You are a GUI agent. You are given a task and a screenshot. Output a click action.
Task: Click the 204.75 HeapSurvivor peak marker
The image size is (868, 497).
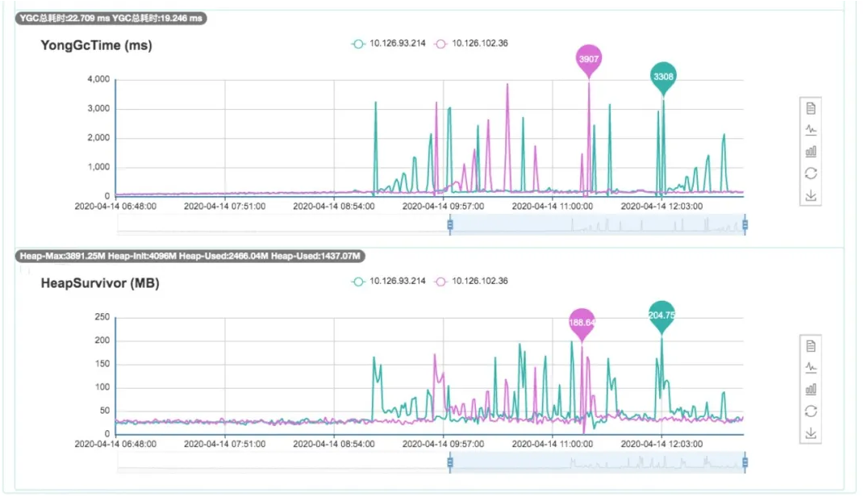point(661,316)
